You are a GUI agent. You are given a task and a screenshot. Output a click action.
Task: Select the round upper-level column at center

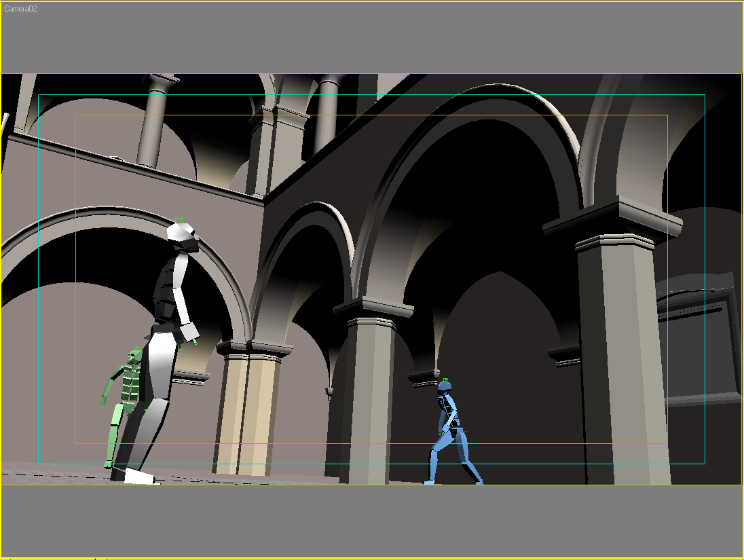coord(327,115)
